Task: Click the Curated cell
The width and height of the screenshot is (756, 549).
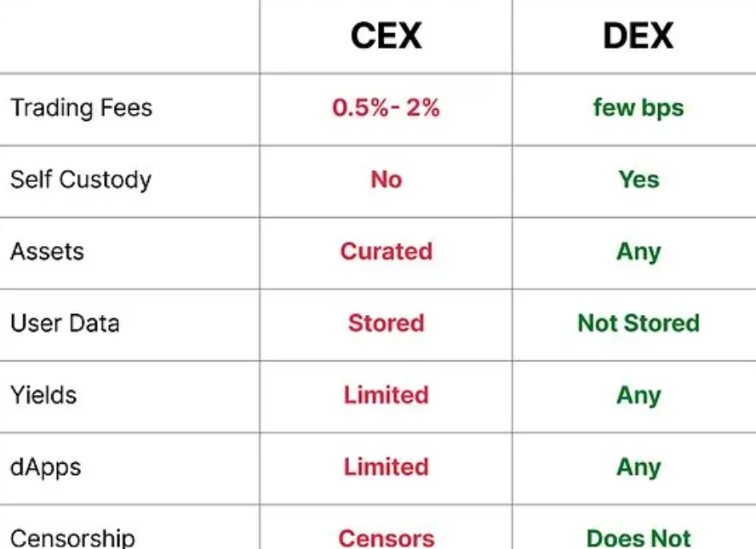Action: click(387, 251)
